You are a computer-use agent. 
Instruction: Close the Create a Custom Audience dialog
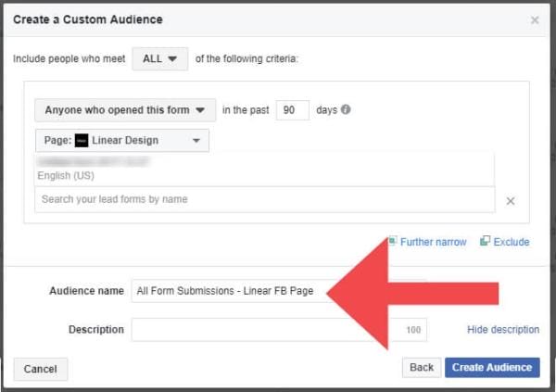pyautogui.click(x=535, y=20)
